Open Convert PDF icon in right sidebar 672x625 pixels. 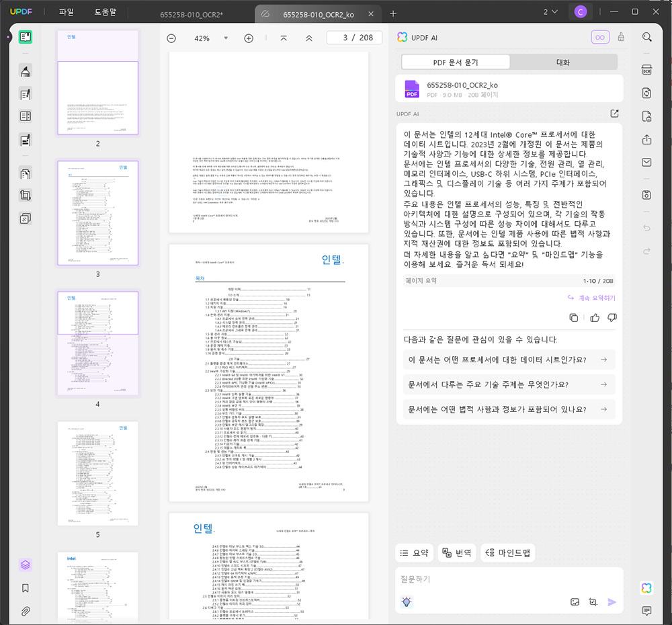(646, 93)
